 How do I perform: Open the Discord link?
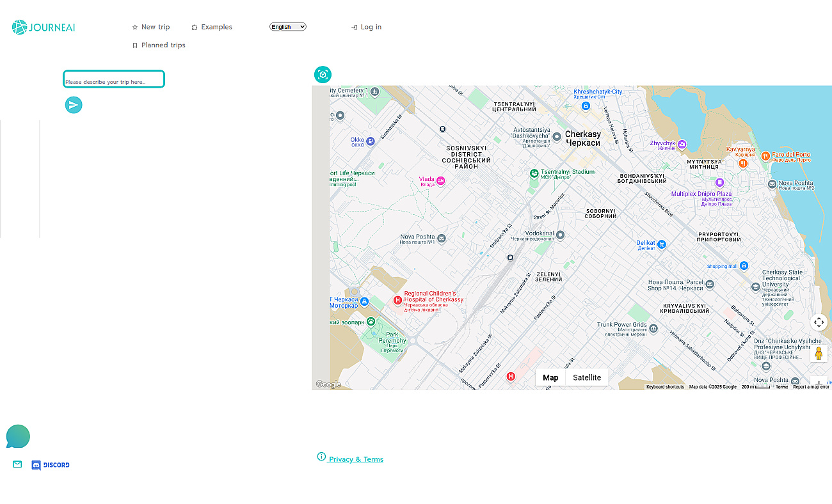point(51,465)
